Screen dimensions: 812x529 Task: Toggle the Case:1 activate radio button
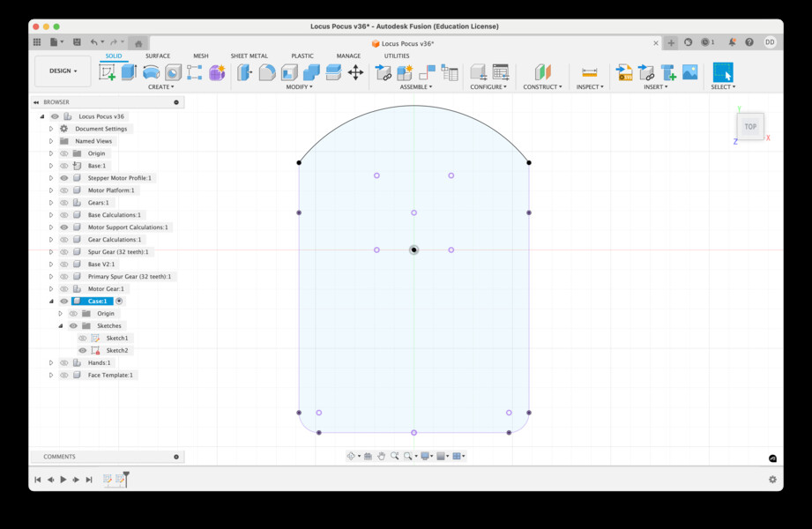119,301
